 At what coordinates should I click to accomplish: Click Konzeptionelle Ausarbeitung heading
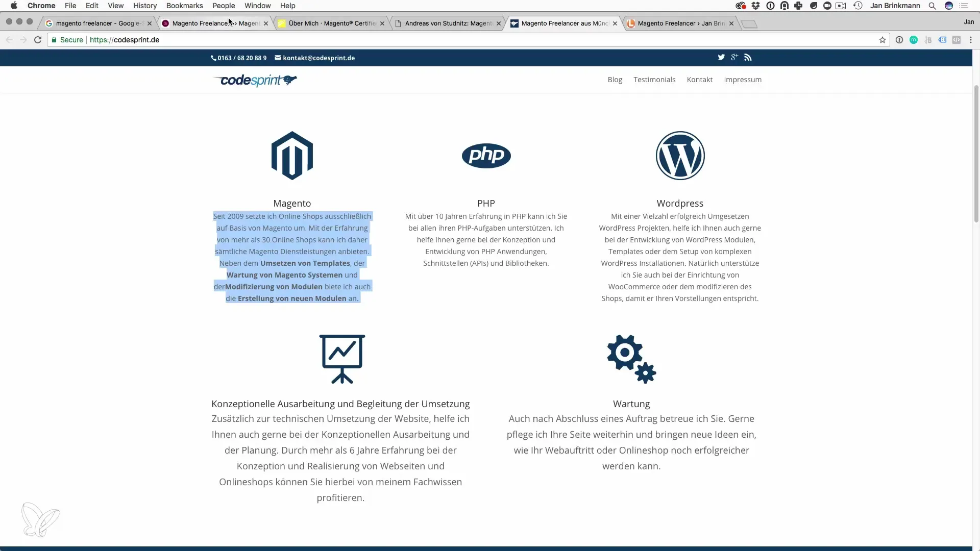coord(340,404)
